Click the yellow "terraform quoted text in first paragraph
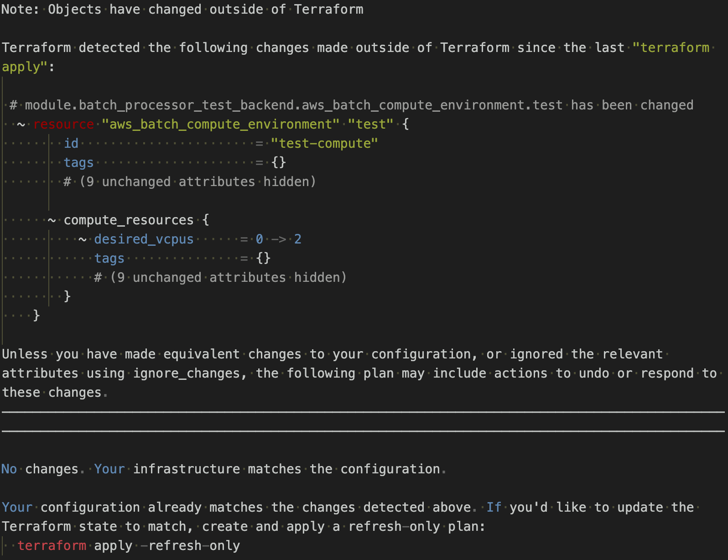The width and height of the screenshot is (728, 560). coord(671,47)
